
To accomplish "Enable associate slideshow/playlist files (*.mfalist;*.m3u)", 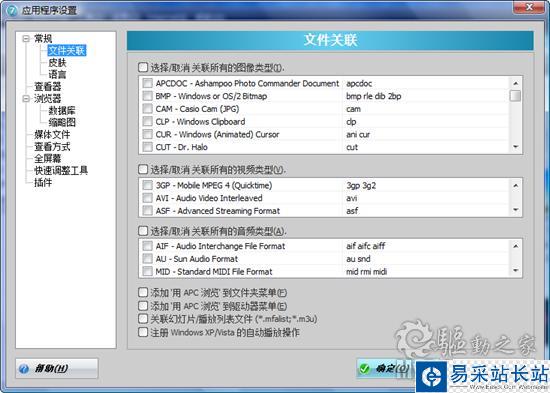I will (x=143, y=319).
